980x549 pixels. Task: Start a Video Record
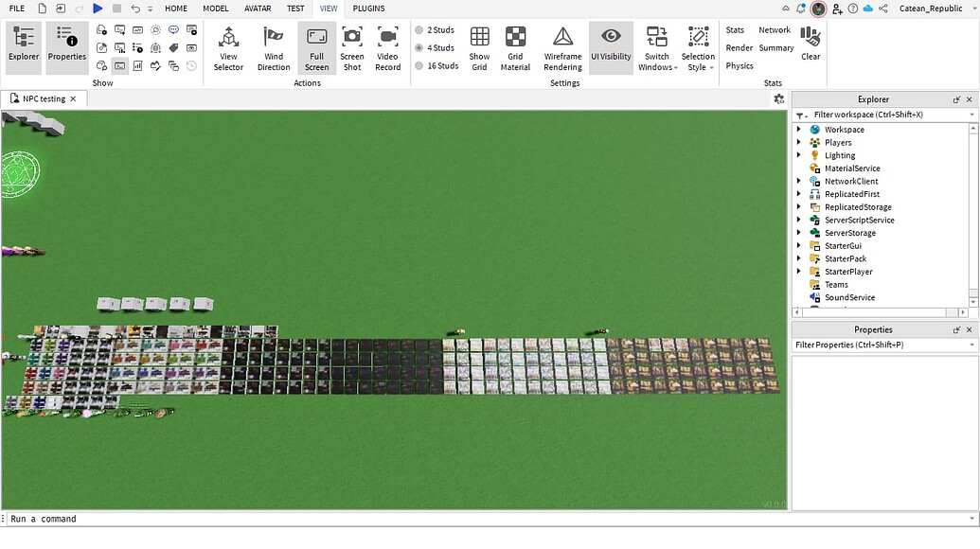387,47
